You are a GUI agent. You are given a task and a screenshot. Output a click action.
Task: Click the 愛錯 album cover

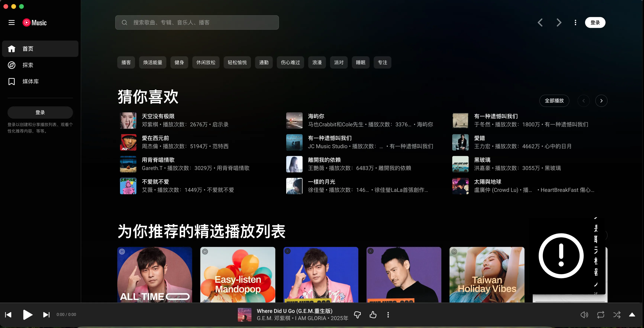click(460, 142)
